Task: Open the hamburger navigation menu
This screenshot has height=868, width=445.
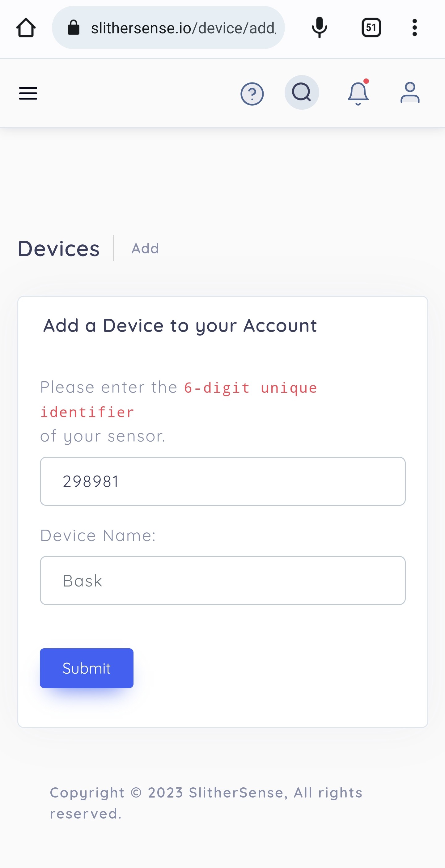Action: tap(28, 93)
